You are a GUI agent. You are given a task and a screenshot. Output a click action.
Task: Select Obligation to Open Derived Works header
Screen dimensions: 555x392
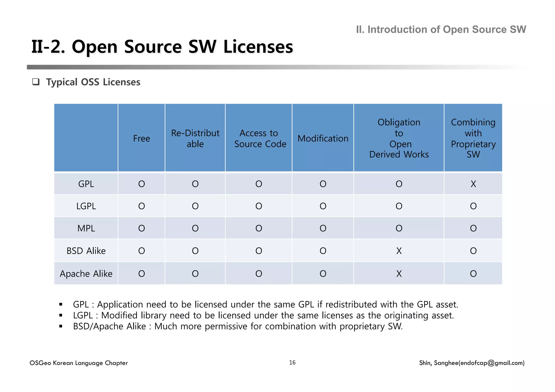click(x=399, y=138)
